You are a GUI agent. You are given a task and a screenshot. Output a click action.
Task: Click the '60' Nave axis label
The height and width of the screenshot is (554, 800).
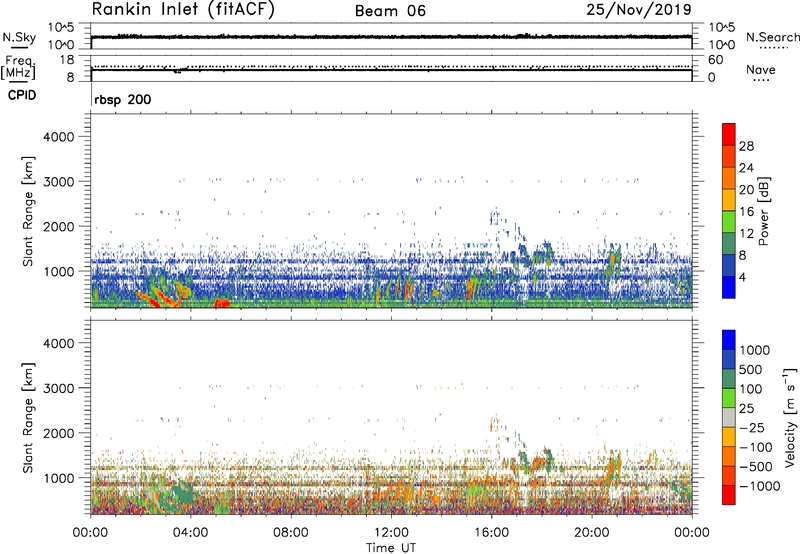715,60
